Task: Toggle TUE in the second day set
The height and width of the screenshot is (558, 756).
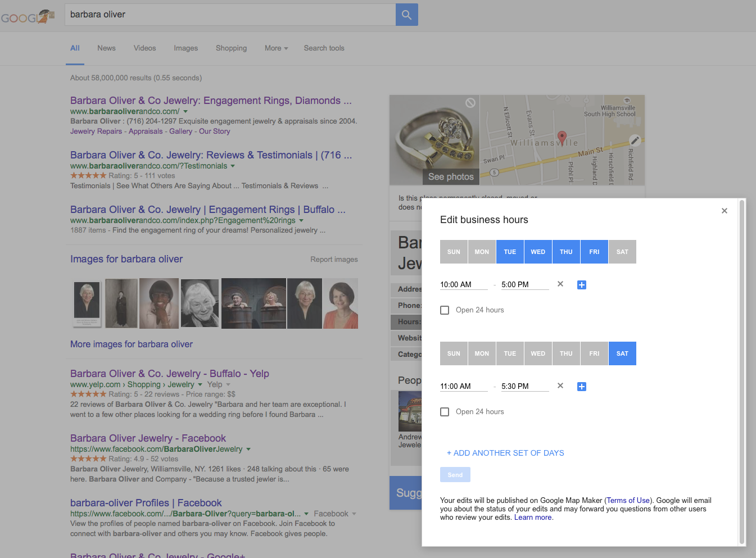Action: click(510, 353)
